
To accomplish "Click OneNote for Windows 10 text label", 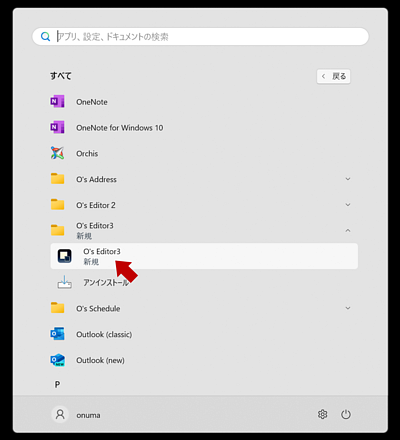I will click(120, 128).
